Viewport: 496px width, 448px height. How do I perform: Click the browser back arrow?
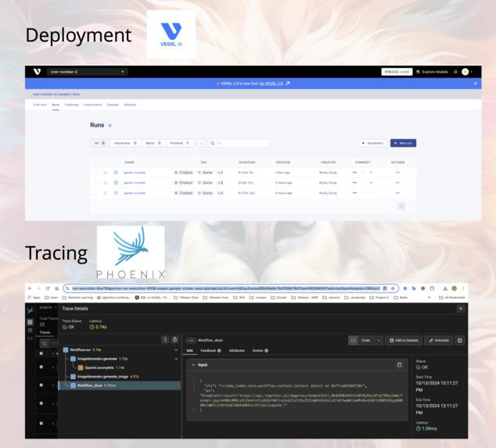click(x=30, y=289)
